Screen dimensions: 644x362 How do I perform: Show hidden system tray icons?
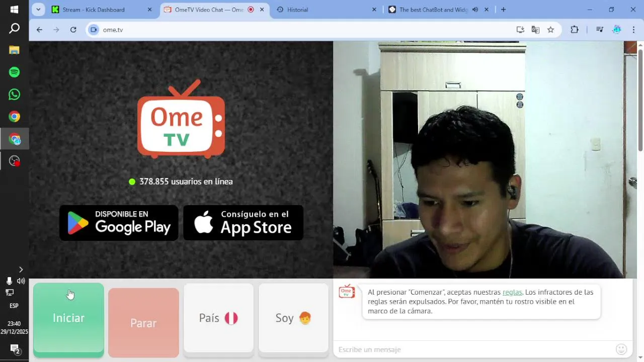21,270
